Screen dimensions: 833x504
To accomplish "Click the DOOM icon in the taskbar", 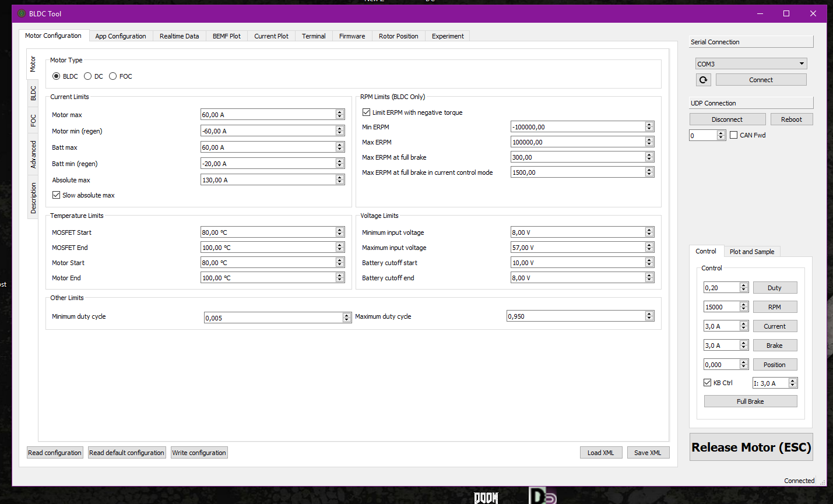I will point(486,498).
